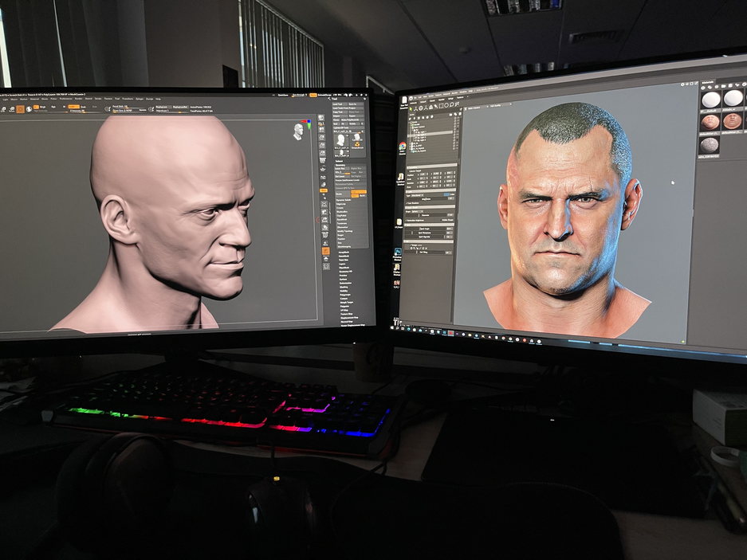Expand the Surface subpalette
Viewport: 747px width, 560px height.
343,279
